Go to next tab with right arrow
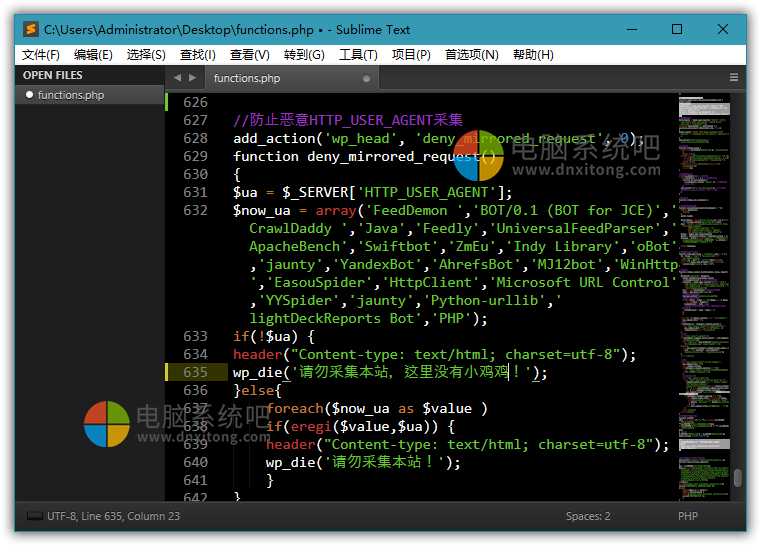The image size is (761, 546). [x=193, y=78]
